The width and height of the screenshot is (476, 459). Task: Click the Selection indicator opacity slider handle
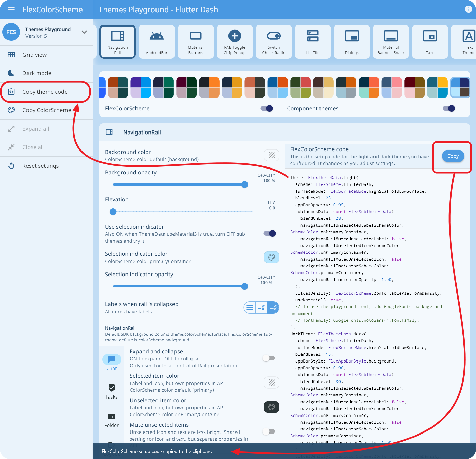point(244,286)
